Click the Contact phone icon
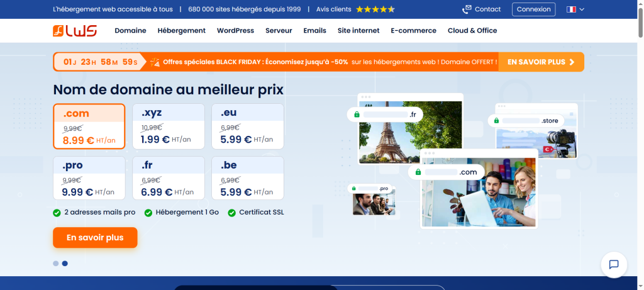 [x=466, y=9]
